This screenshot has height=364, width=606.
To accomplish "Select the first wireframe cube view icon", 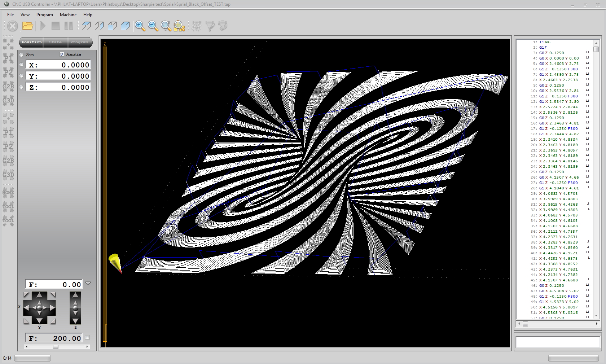I will pos(86,26).
